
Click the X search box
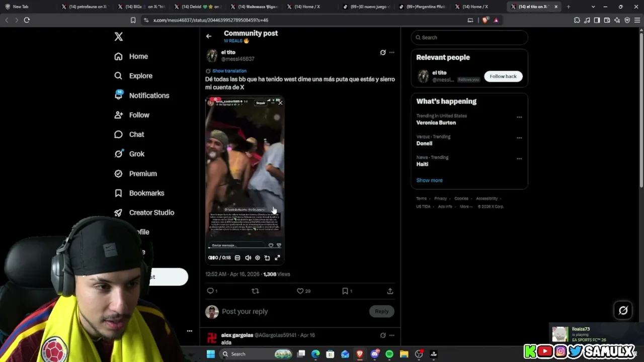[469, 38]
